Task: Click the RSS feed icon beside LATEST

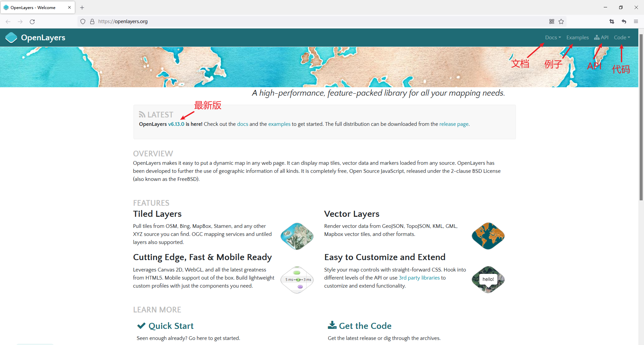Action: 142,115
